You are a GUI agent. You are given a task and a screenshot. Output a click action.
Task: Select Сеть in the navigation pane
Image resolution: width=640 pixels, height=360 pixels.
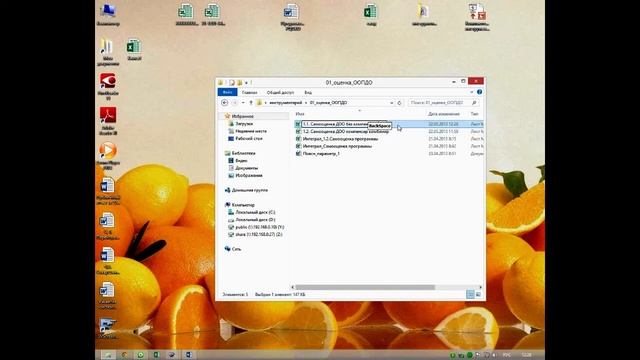[x=236, y=249]
